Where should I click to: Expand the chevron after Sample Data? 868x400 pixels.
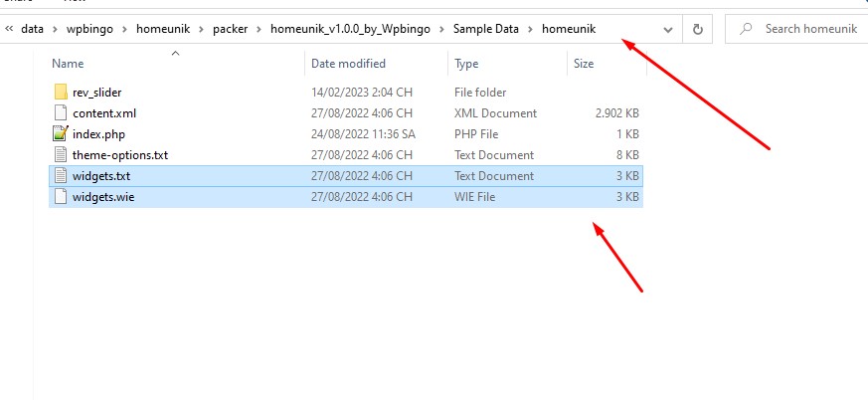pos(530,30)
